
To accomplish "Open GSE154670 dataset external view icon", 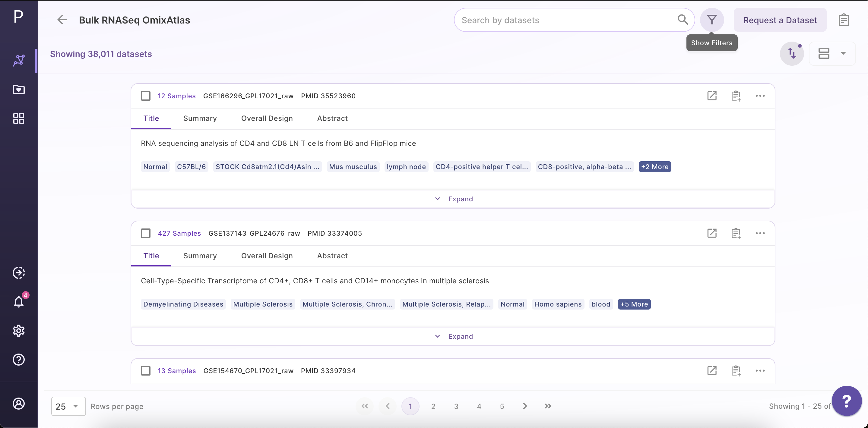I will coord(712,370).
